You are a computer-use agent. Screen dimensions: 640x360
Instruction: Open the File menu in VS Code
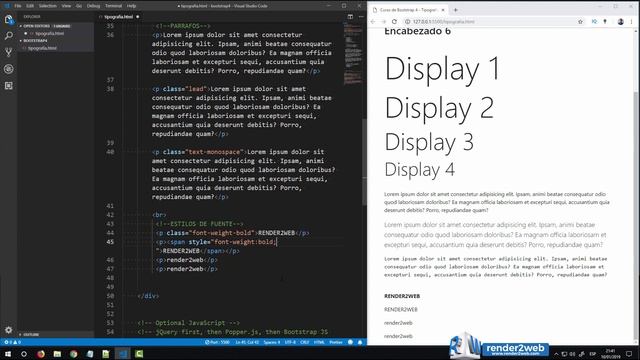point(18,6)
